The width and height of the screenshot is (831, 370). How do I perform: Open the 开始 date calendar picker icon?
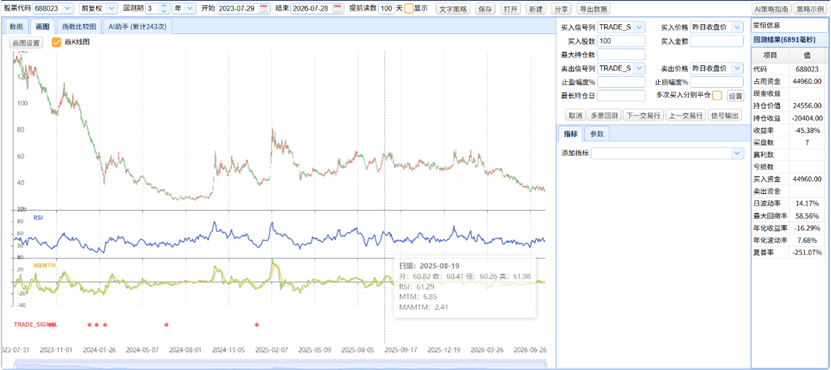263,8
